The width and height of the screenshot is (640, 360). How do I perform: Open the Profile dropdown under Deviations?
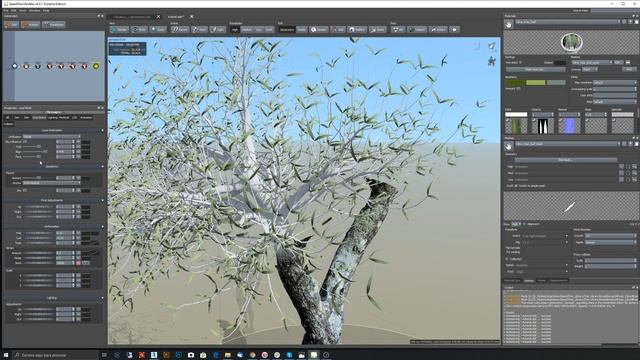coord(51,183)
